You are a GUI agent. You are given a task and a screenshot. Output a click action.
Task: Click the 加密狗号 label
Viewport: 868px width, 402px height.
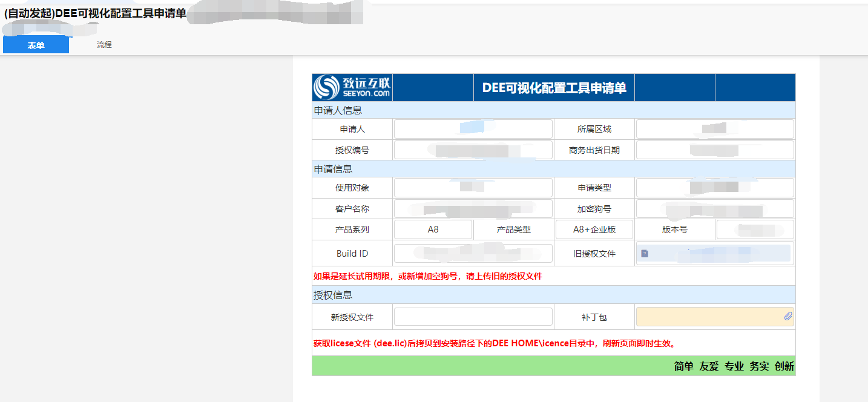pyautogui.click(x=594, y=209)
